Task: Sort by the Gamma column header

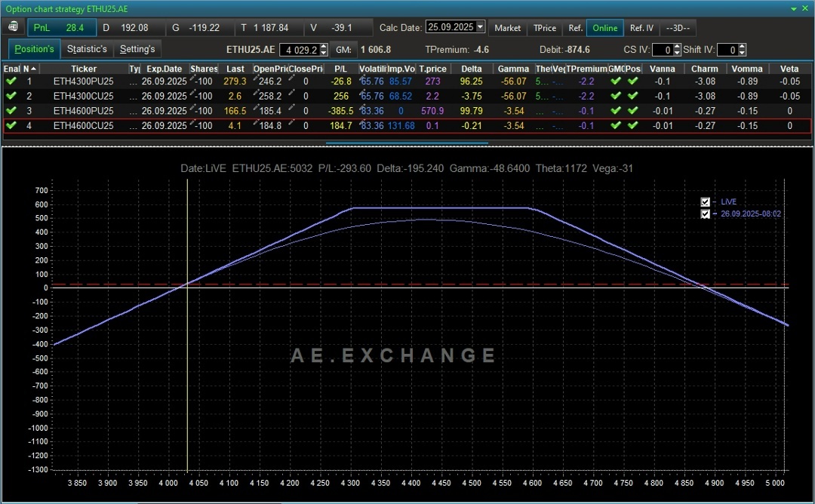Action: tap(513, 69)
